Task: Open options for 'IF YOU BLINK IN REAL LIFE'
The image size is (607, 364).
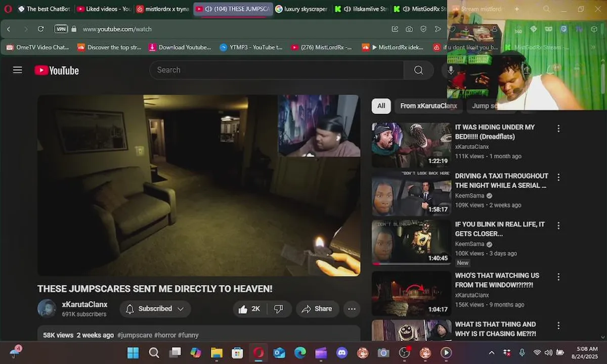Action: coord(558,225)
